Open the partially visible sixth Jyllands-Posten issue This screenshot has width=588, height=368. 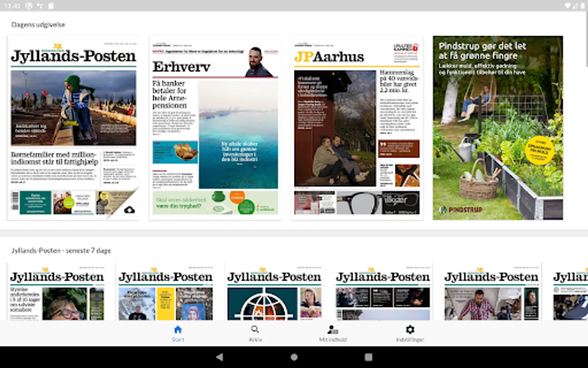pyautogui.click(x=570, y=292)
